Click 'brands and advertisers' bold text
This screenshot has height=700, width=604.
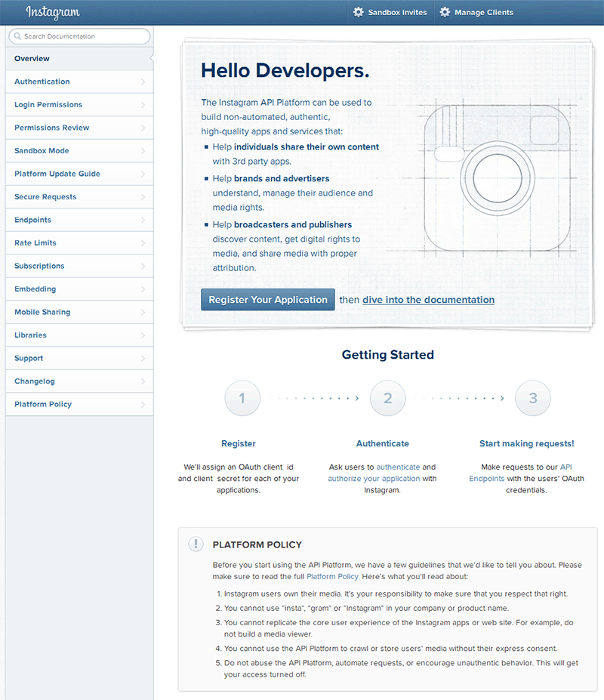click(x=282, y=178)
